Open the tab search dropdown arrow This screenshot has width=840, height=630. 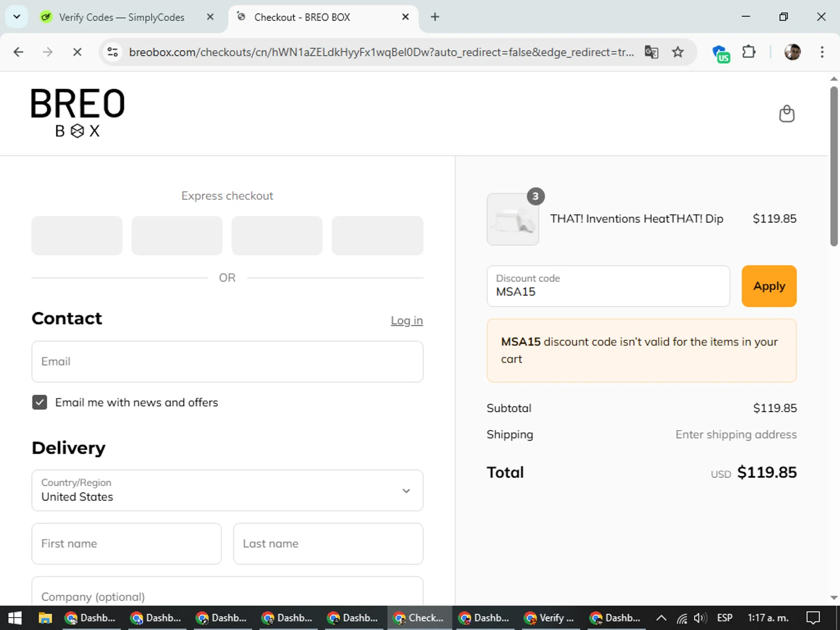[x=17, y=17]
